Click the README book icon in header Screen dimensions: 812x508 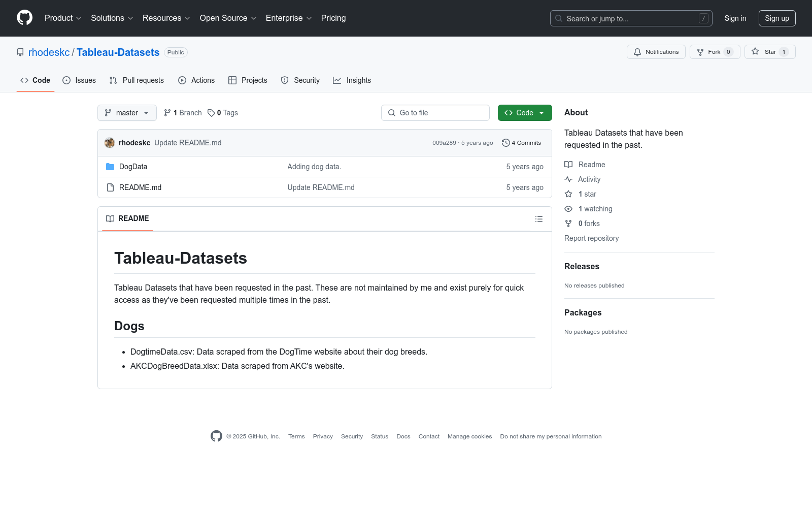click(110, 218)
